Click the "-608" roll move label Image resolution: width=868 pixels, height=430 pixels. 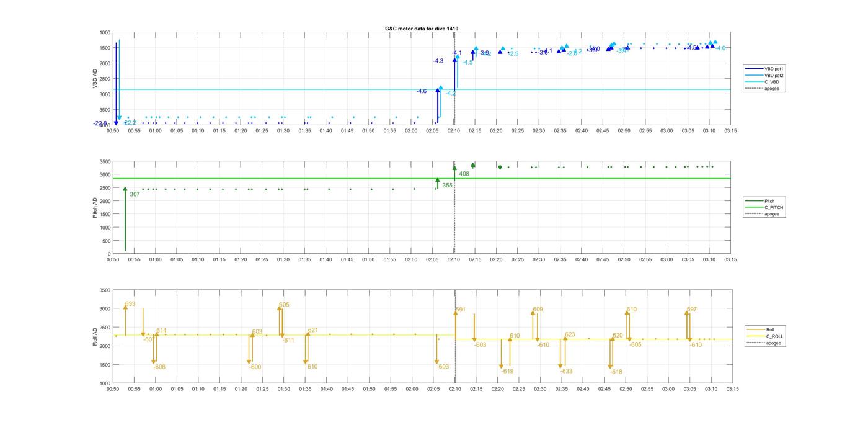pyautogui.click(x=159, y=367)
